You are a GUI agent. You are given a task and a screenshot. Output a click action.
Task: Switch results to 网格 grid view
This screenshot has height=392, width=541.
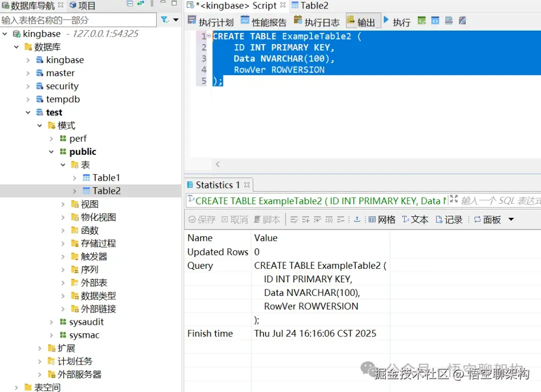coord(382,220)
